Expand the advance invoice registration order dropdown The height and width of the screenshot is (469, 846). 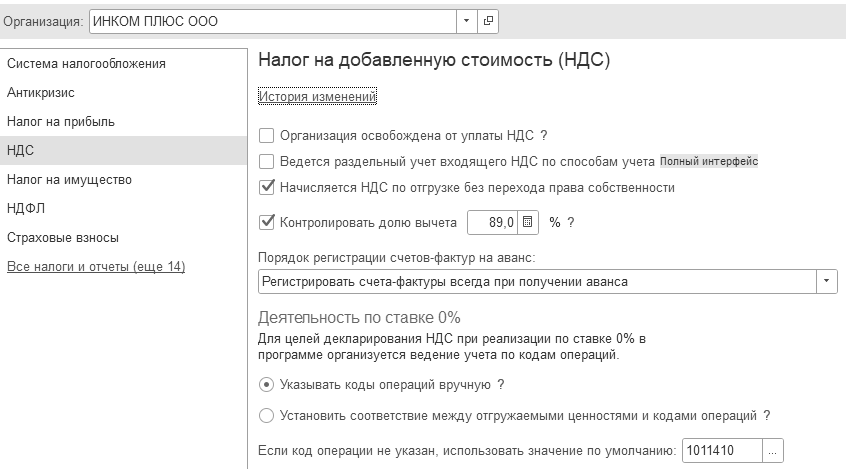[x=826, y=282]
